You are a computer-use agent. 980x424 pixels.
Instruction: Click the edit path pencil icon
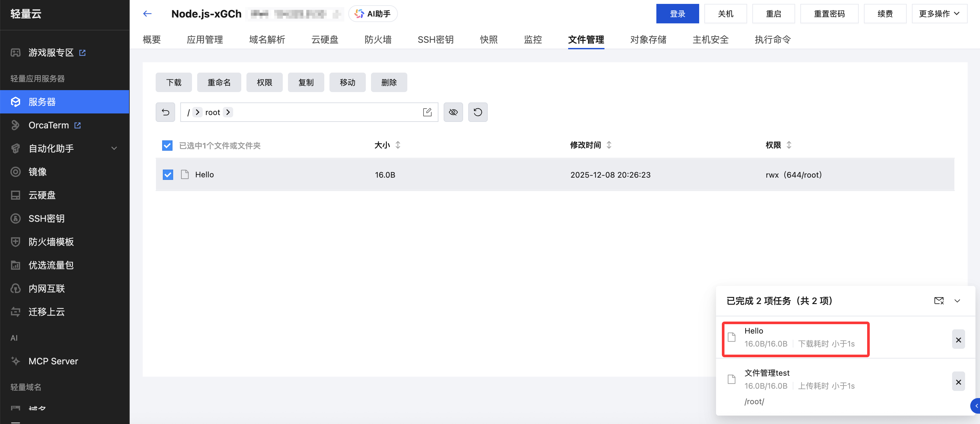pyautogui.click(x=427, y=112)
